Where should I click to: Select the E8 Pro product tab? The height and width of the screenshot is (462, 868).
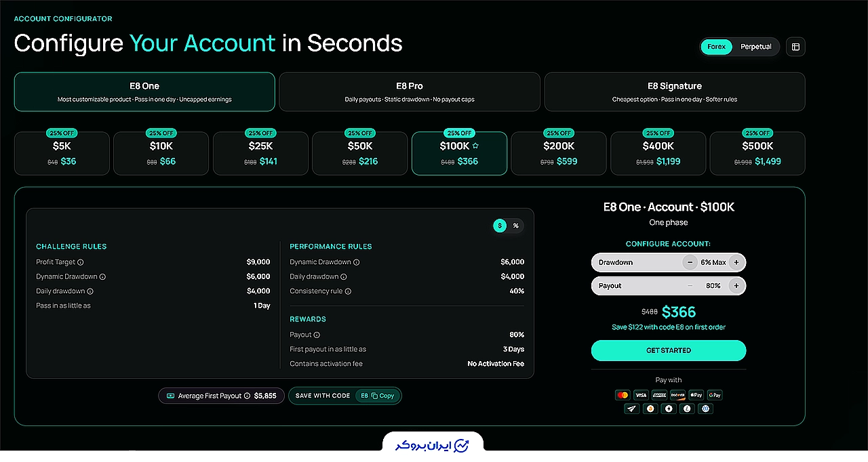click(x=410, y=91)
